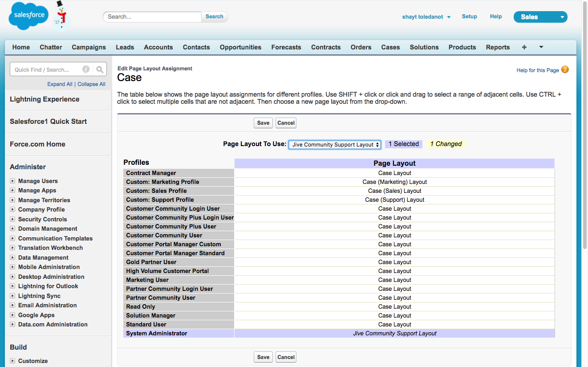The image size is (588, 367).
Task: Go to the Opportunities tab
Action: pyautogui.click(x=240, y=47)
